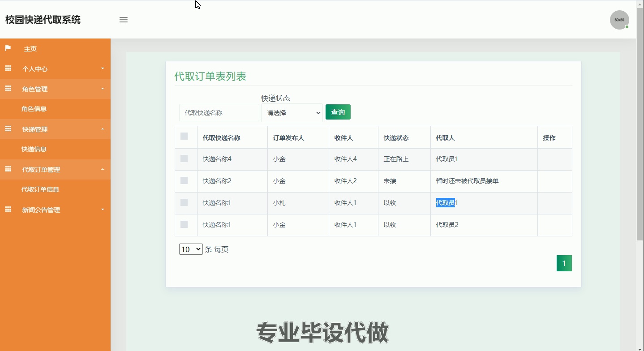Viewport: 644px width, 351px height.
Task: Navigate to 快递信息 in the sidebar
Action: (x=34, y=149)
